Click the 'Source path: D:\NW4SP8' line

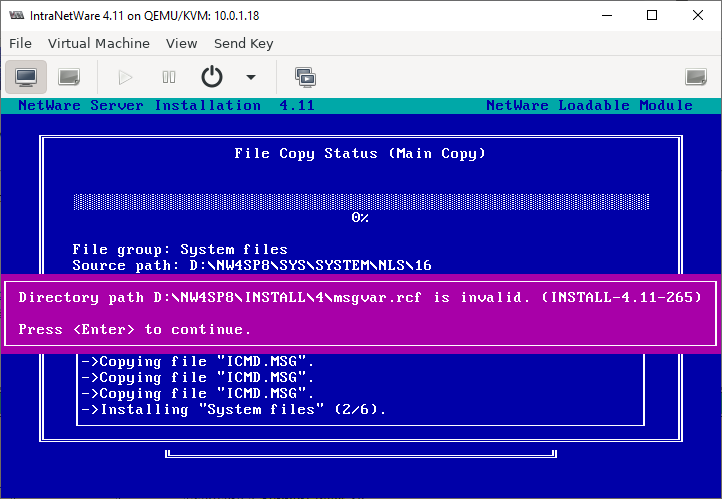[x=252, y=266]
